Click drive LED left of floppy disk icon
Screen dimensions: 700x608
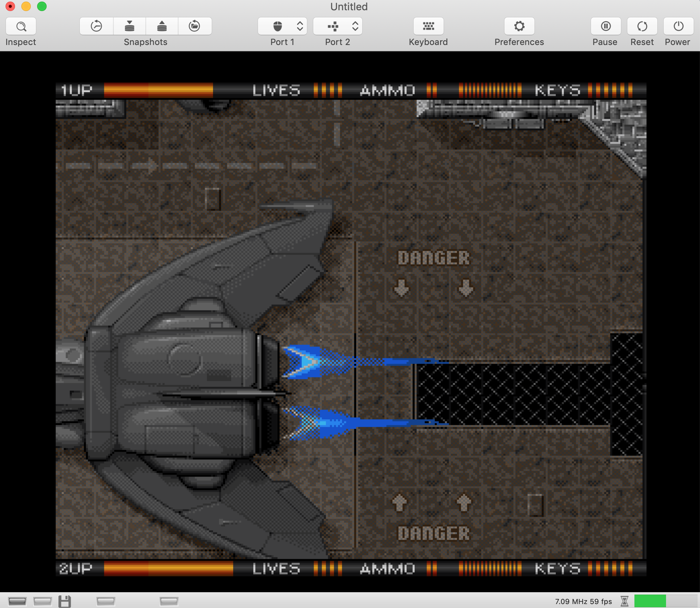43,601
